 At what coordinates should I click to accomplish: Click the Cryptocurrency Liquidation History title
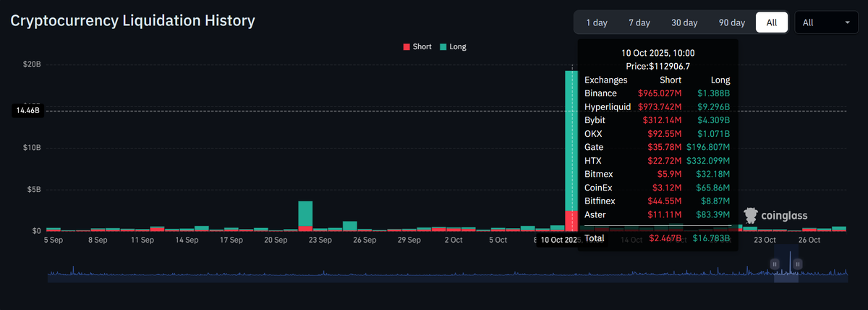pyautogui.click(x=132, y=20)
